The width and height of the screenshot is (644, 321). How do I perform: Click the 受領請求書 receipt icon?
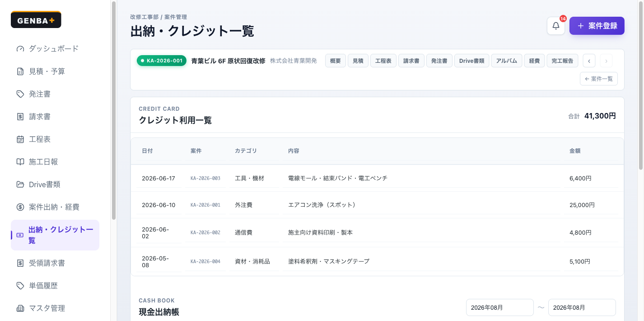tap(20, 263)
